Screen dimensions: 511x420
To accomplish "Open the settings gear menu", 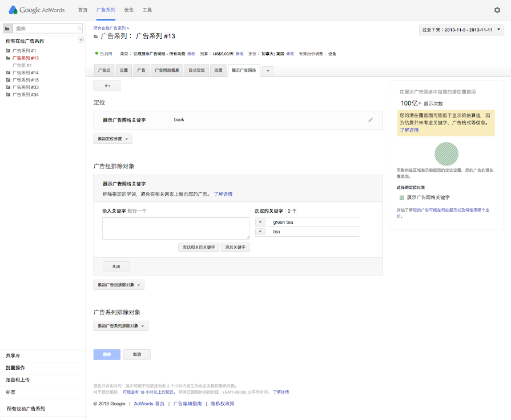I will point(497,10).
